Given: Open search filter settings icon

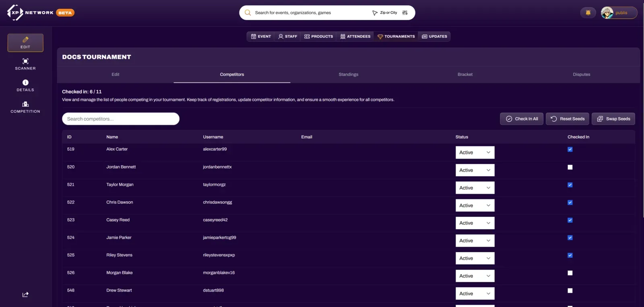Looking at the screenshot, I should (405, 13).
